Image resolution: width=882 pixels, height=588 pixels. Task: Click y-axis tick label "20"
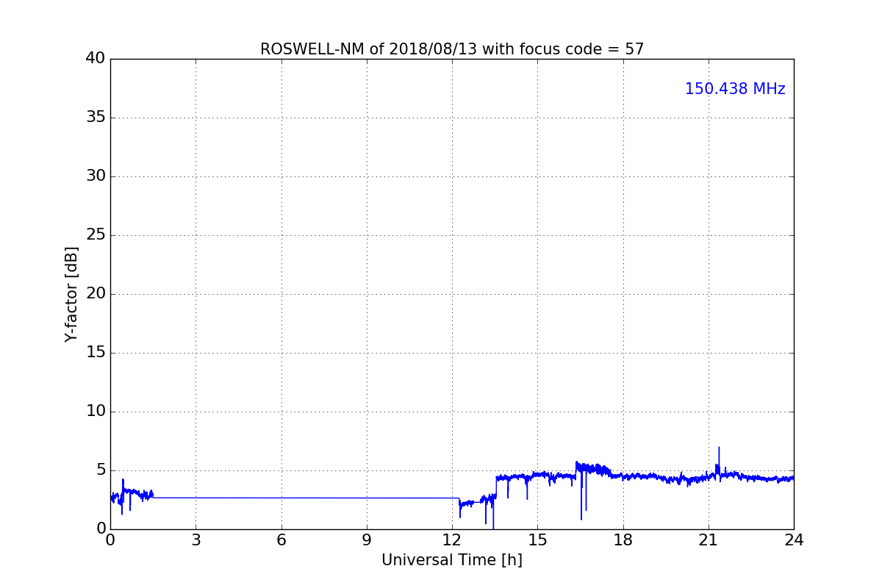coord(96,294)
